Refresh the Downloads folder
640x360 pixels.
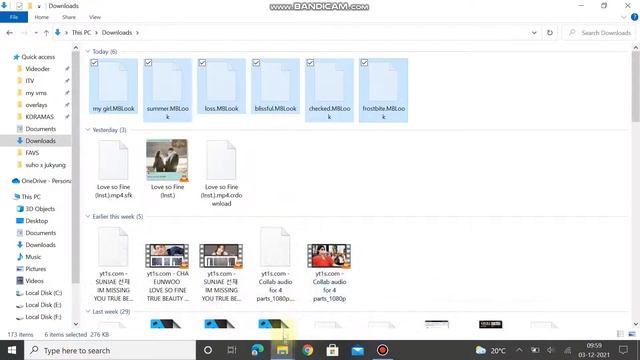click(x=550, y=33)
